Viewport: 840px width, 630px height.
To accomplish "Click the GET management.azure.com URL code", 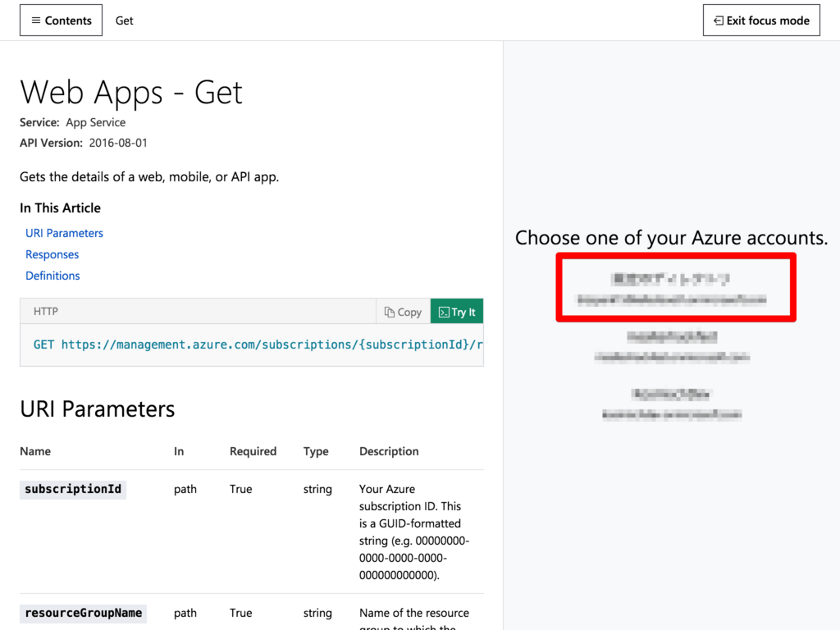I will point(258,345).
